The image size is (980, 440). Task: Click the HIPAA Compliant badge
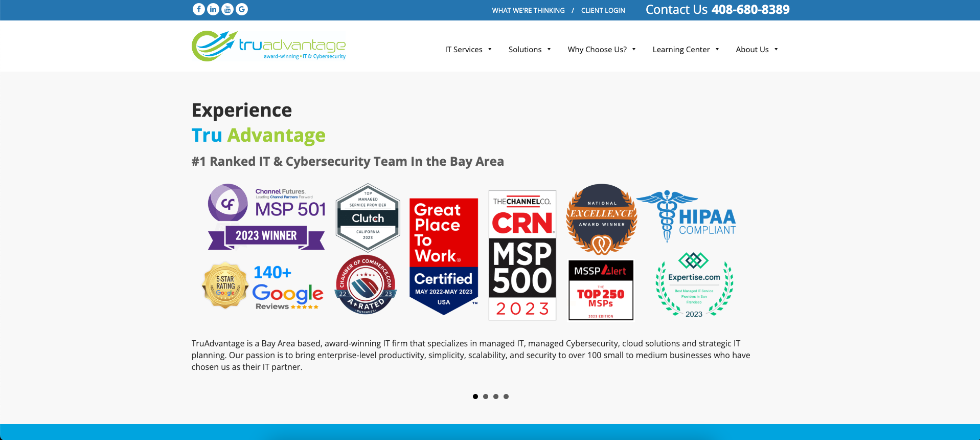687,216
